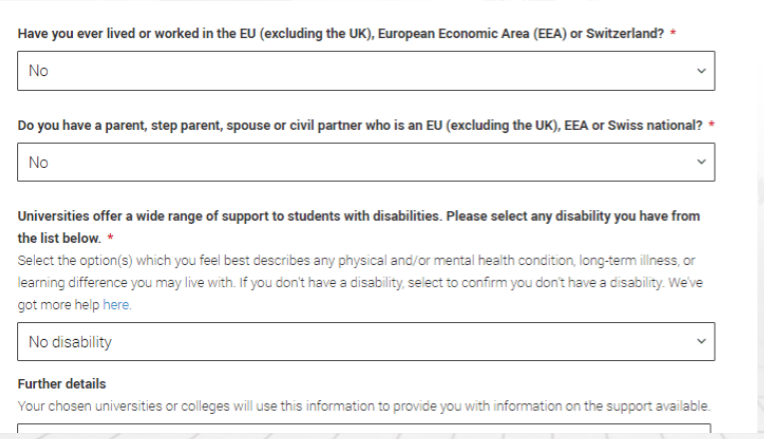Click the red asterisk after 'Swiss national?'

click(711, 124)
